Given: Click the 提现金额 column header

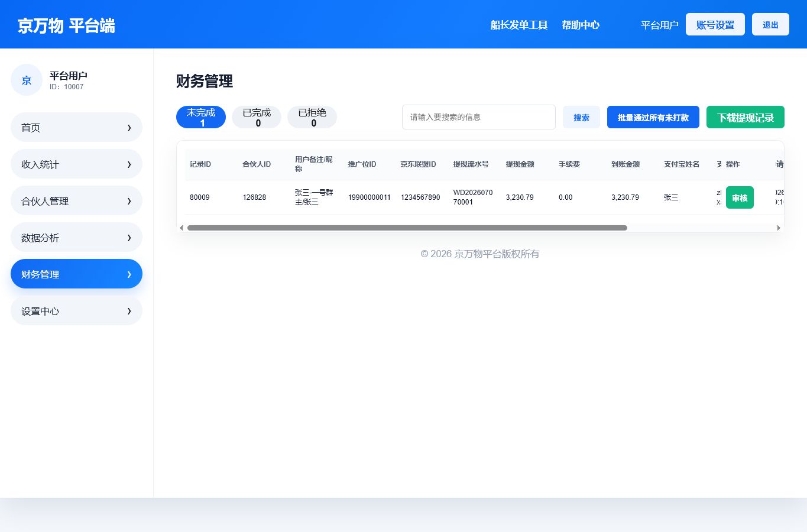Looking at the screenshot, I should point(520,164).
